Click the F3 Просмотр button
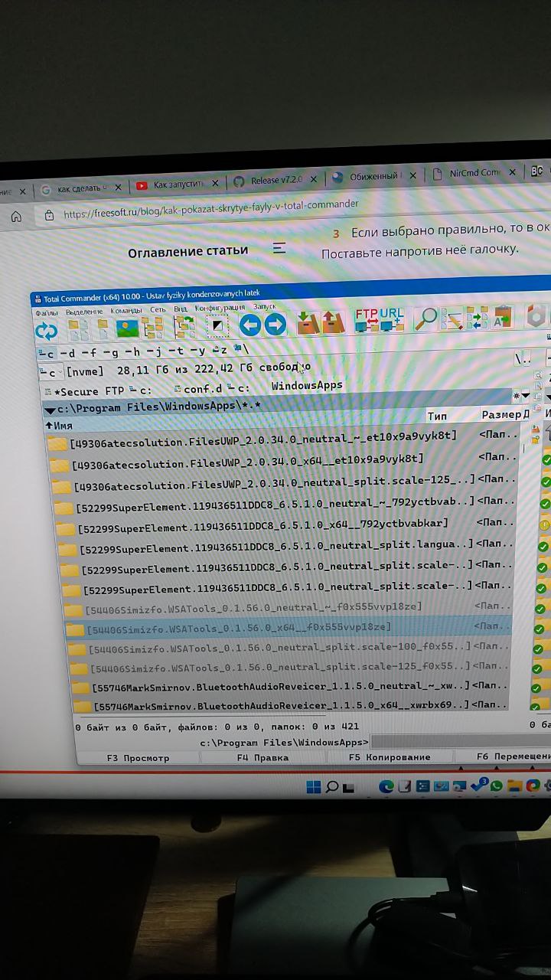 coord(139,758)
